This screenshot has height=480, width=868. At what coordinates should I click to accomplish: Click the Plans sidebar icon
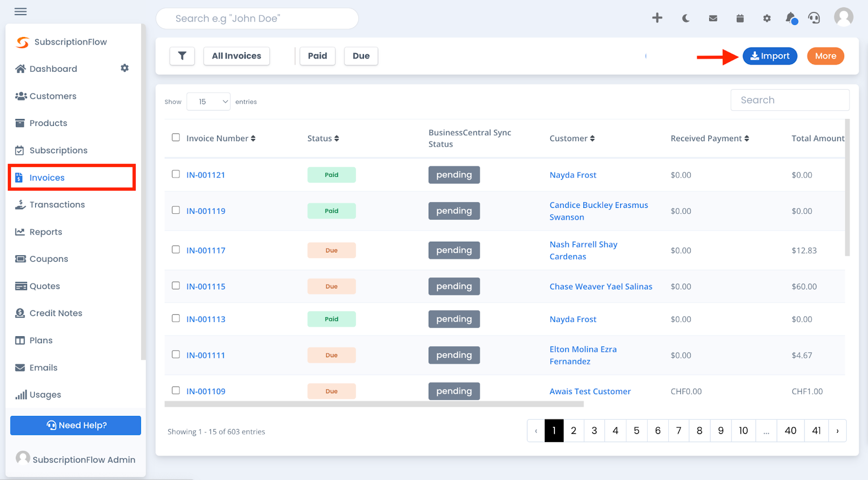pos(20,340)
